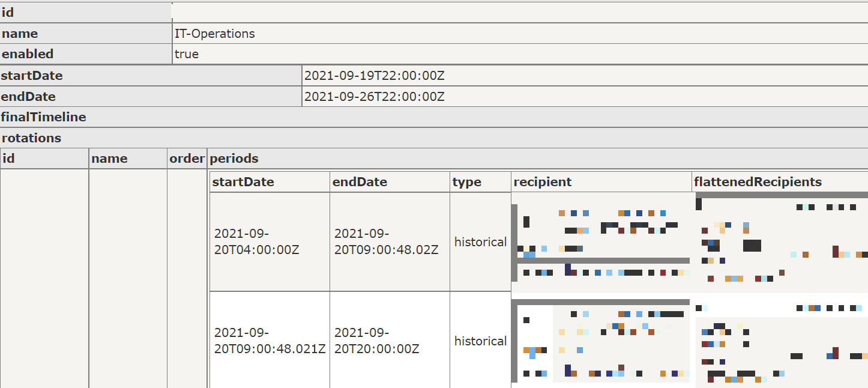
Task: Select the finalTimeline header row
Action: tap(434, 117)
